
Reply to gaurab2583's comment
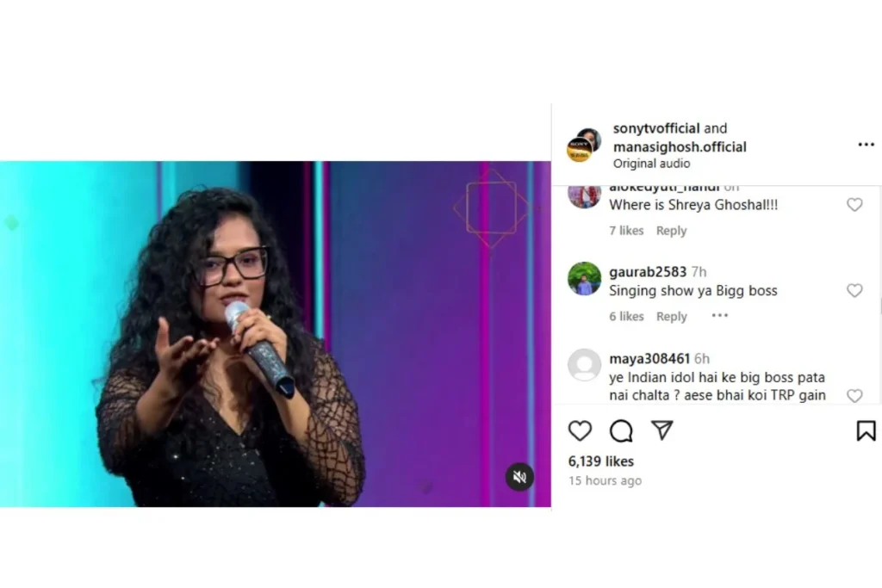pos(671,317)
